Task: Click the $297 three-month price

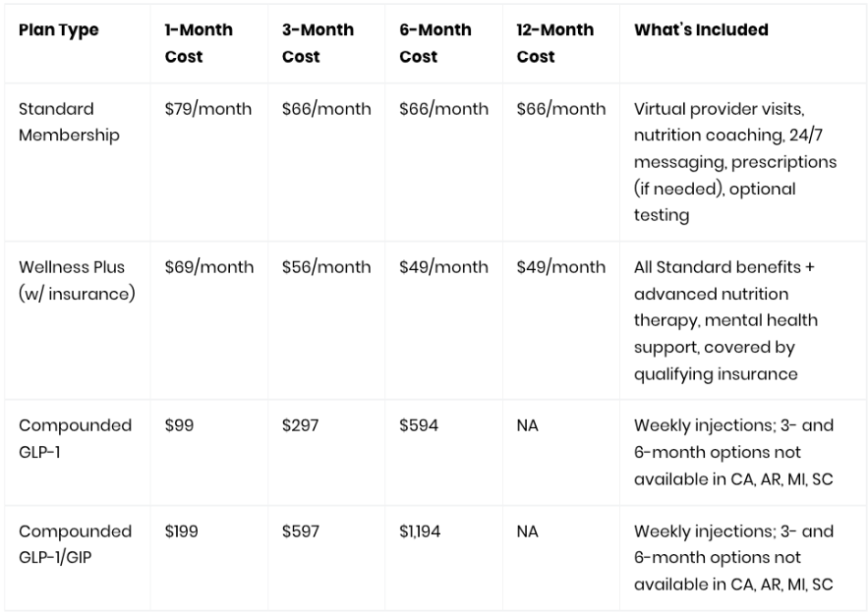Action: click(x=300, y=425)
